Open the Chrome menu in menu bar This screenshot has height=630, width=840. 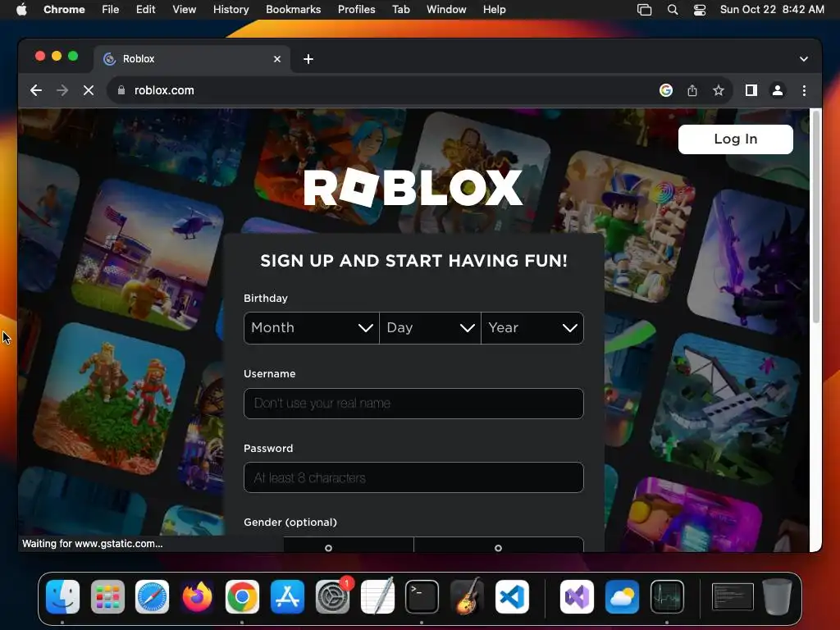pyautogui.click(x=64, y=10)
